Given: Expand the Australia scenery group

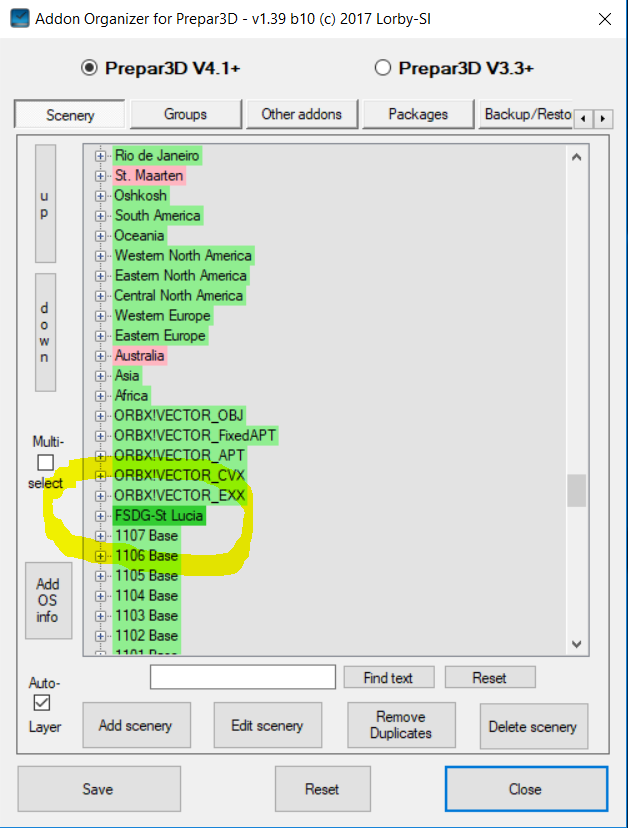Looking at the screenshot, I should (x=100, y=356).
